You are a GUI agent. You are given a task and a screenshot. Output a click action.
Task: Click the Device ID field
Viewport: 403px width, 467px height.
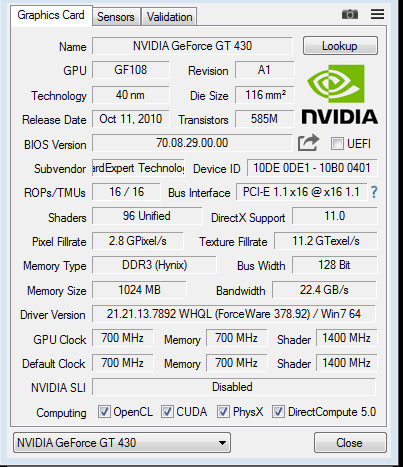point(312,168)
